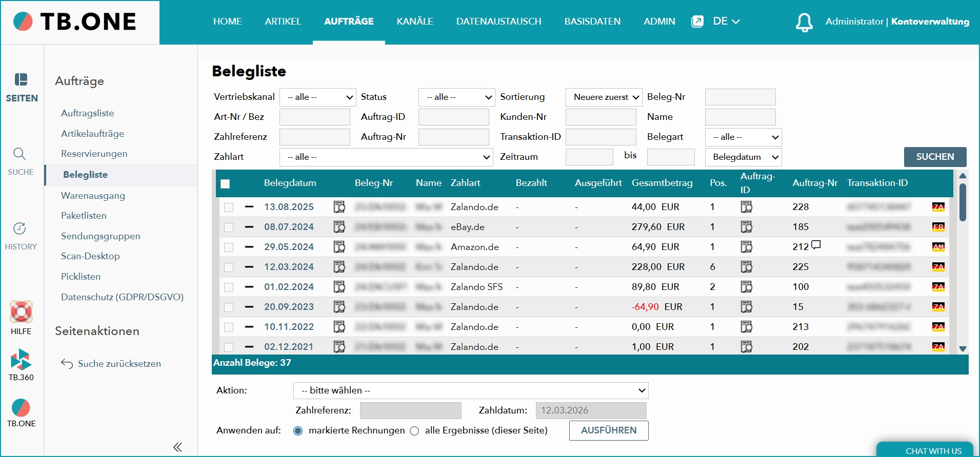Click the TB.ONE sidebar icon
This screenshot has width=980, height=457.
tap(21, 408)
